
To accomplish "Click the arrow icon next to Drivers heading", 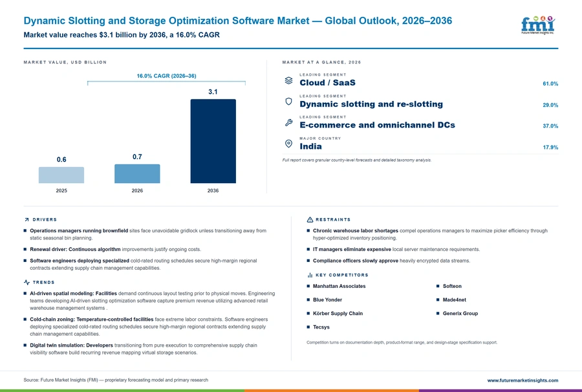I will pos(27,220).
